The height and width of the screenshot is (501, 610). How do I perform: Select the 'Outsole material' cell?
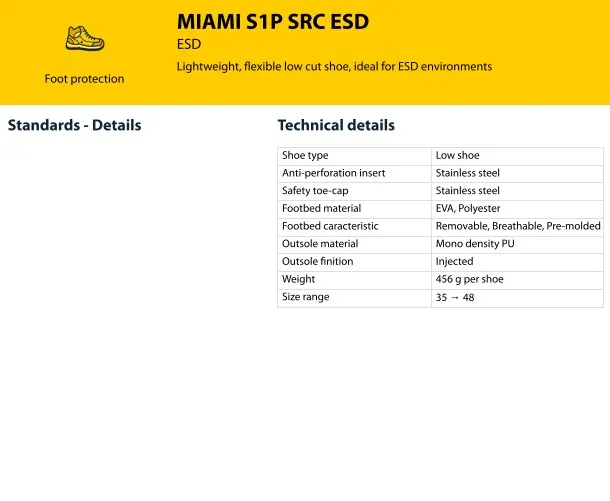pyautogui.click(x=354, y=245)
